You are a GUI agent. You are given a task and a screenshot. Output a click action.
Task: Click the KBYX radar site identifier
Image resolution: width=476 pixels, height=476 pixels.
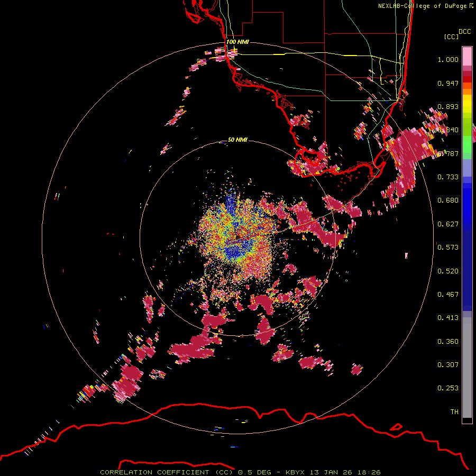(x=296, y=472)
